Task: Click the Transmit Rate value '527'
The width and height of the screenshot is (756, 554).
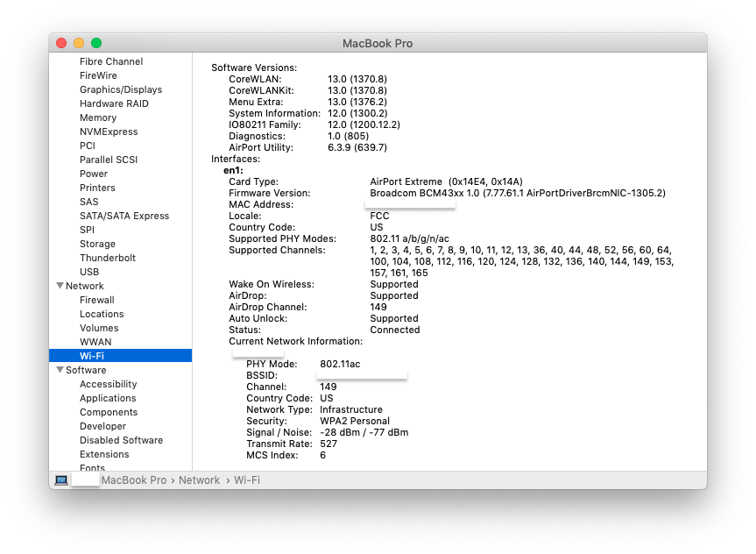Action: coord(329,444)
